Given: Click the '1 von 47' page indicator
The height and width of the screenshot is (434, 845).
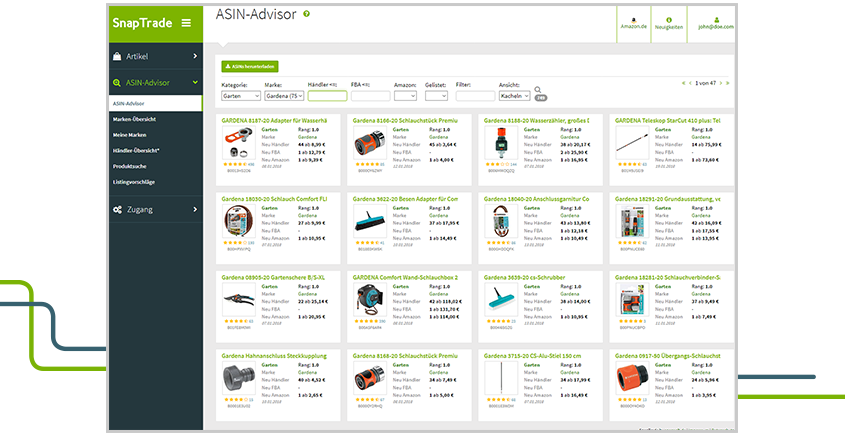Looking at the screenshot, I should click(705, 83).
